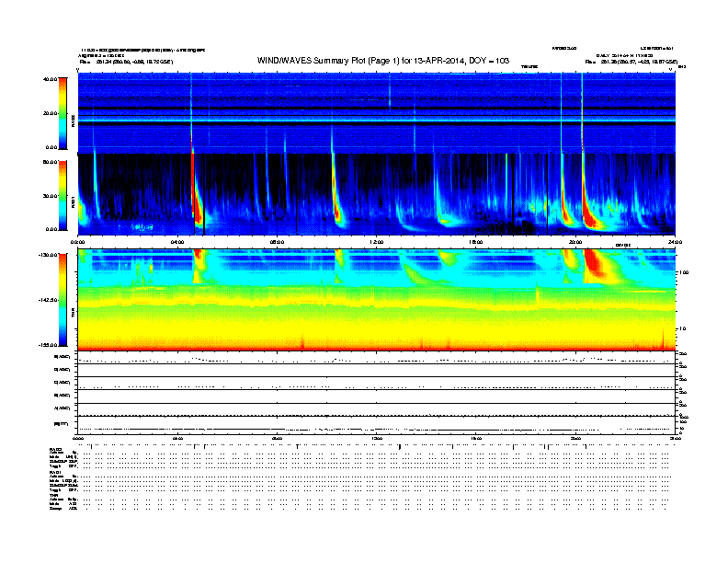Click the 08:00 tick label below RAD1 spectrogram
This screenshot has width=728, height=563.
[x=277, y=242]
